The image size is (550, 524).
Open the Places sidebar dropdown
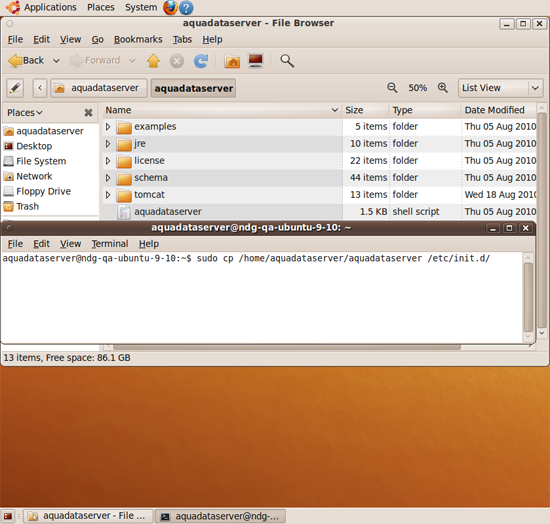[25, 113]
